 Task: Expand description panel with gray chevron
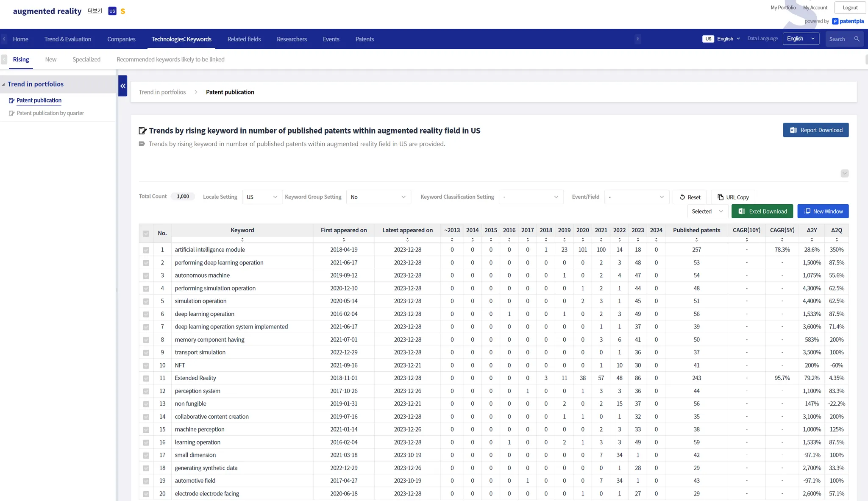pyautogui.click(x=844, y=173)
